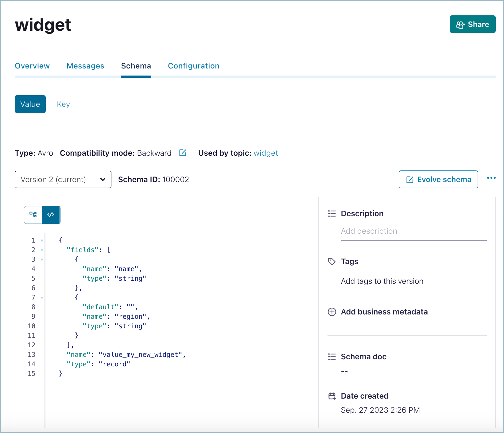Switch to the Messages tab

click(x=85, y=66)
